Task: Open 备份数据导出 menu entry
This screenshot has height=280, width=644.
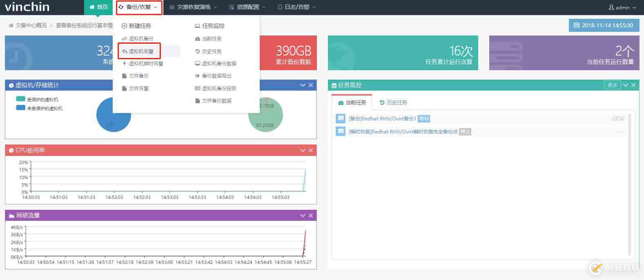Action: click(217, 76)
